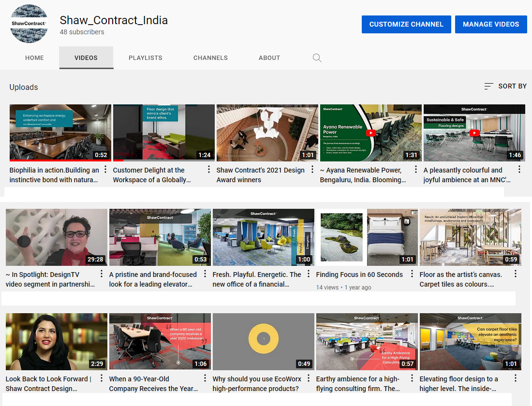Open the Uploads section heading
This screenshot has height=406, width=532.
click(x=23, y=87)
